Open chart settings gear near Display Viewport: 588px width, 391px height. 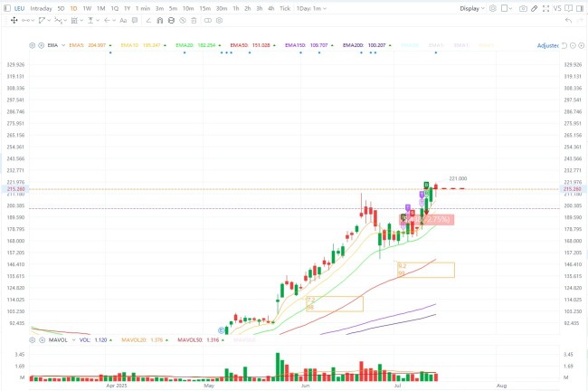click(x=493, y=8)
